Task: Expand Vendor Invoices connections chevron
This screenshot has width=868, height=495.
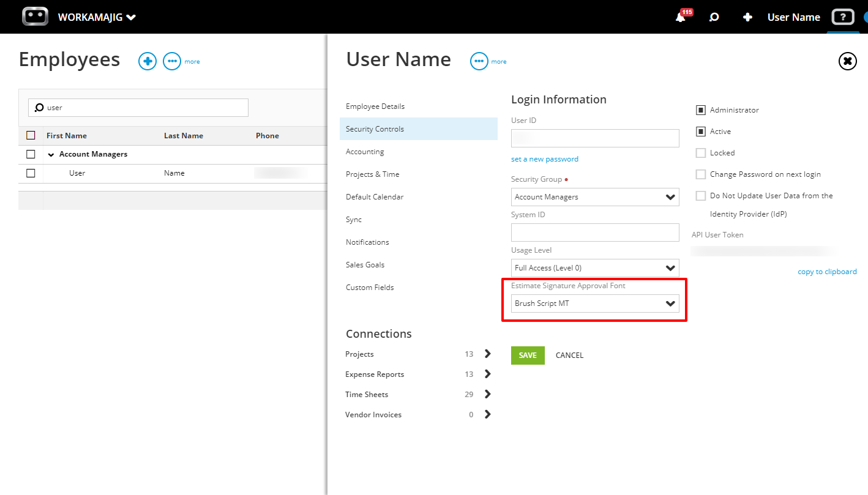Action: click(x=488, y=414)
